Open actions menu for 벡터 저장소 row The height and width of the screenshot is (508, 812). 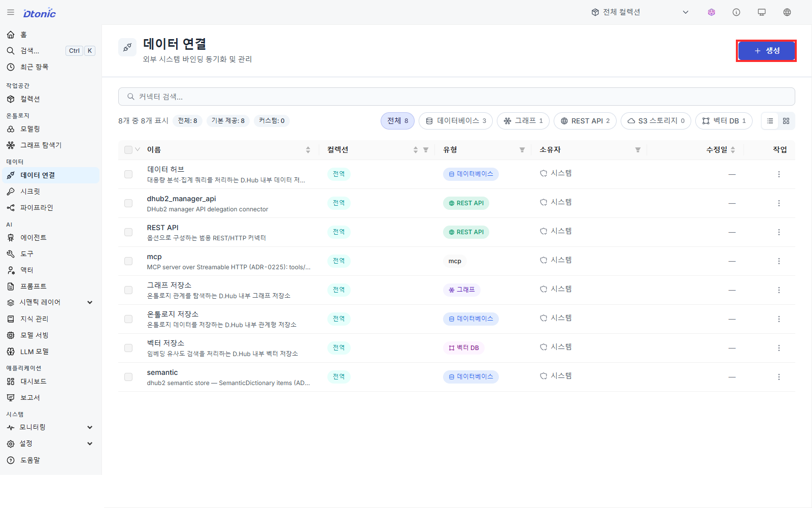pyautogui.click(x=779, y=348)
